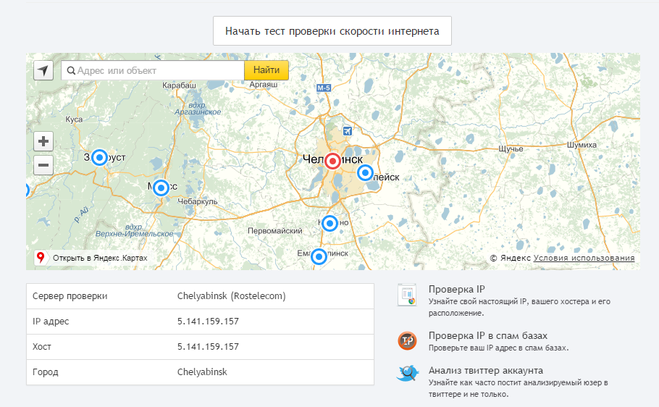Zoom out with the map minus button
659x407 pixels.
coord(43,165)
